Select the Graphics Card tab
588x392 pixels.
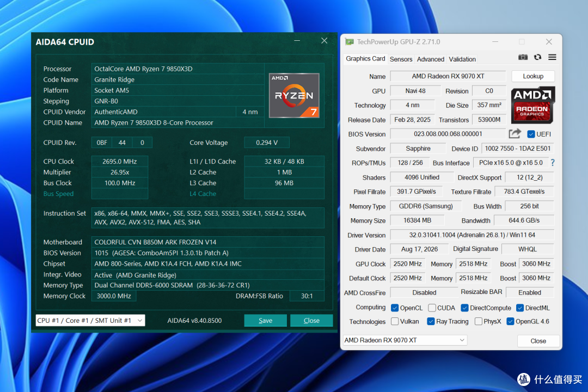tap(365, 58)
